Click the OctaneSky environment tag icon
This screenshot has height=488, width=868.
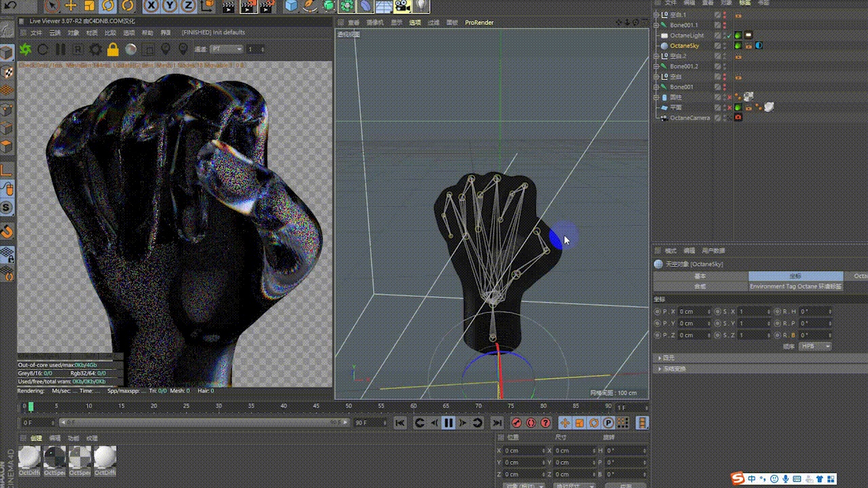coord(759,45)
